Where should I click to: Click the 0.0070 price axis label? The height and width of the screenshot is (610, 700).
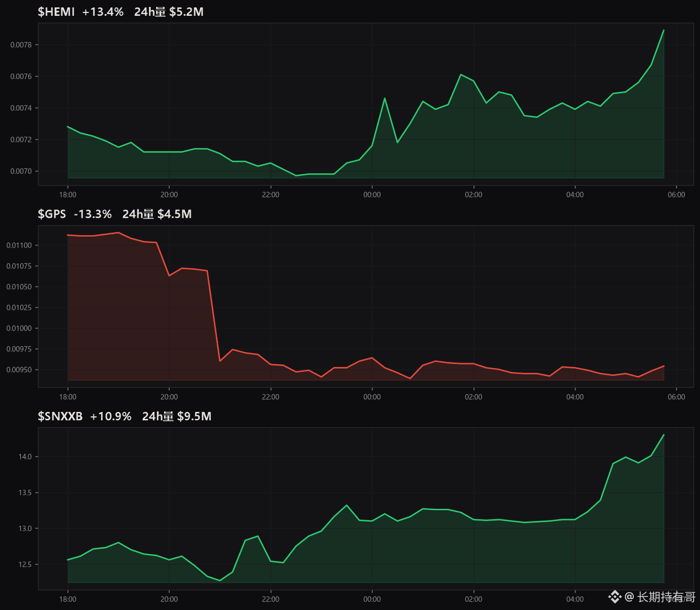[x=21, y=171]
